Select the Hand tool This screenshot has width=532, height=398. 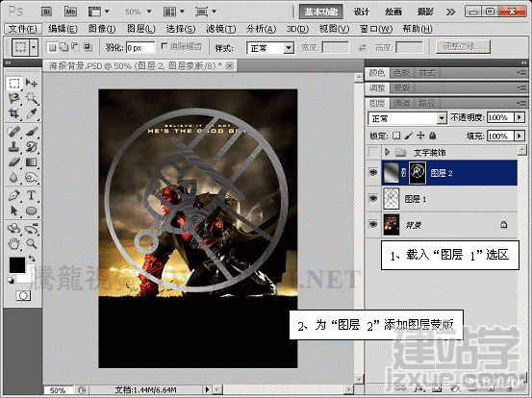(13, 243)
